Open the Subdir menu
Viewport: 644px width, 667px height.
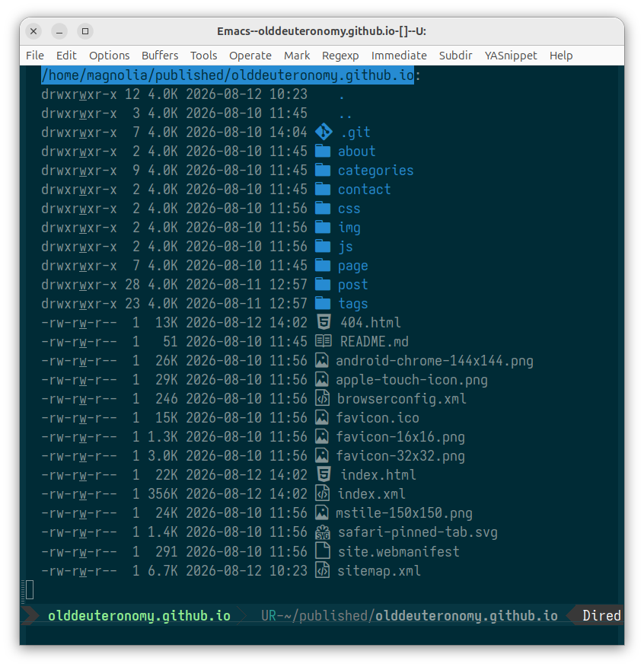click(x=455, y=56)
